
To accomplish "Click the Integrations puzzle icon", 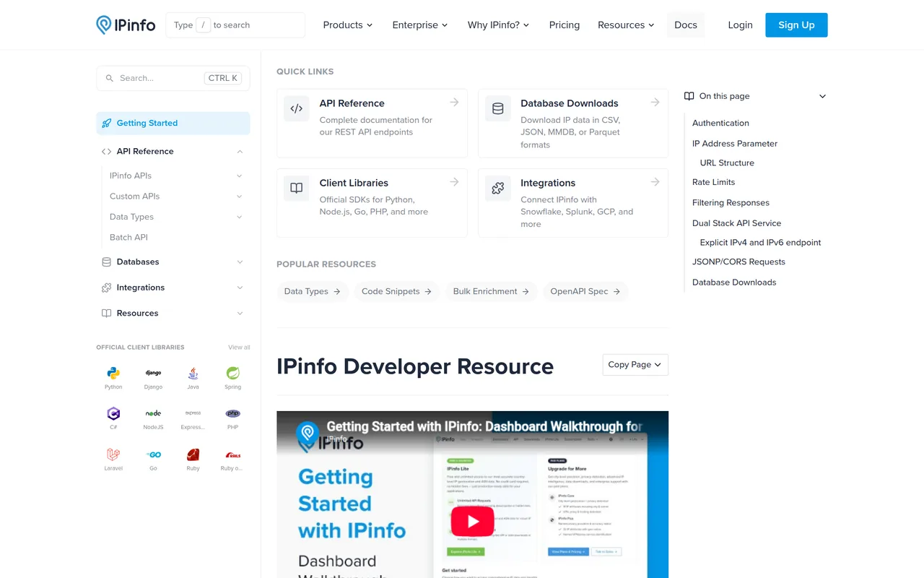I will tap(498, 189).
